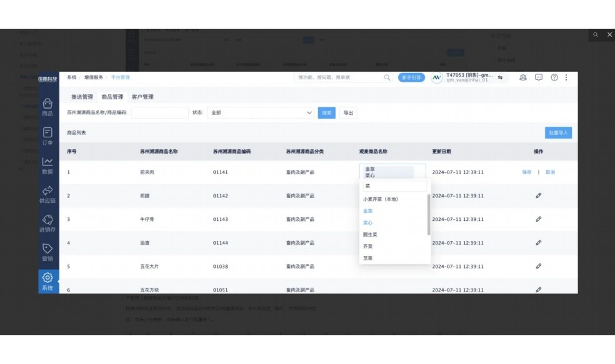615x364 pixels.
Task: Click the 搜索 search button
Action: pyautogui.click(x=326, y=112)
